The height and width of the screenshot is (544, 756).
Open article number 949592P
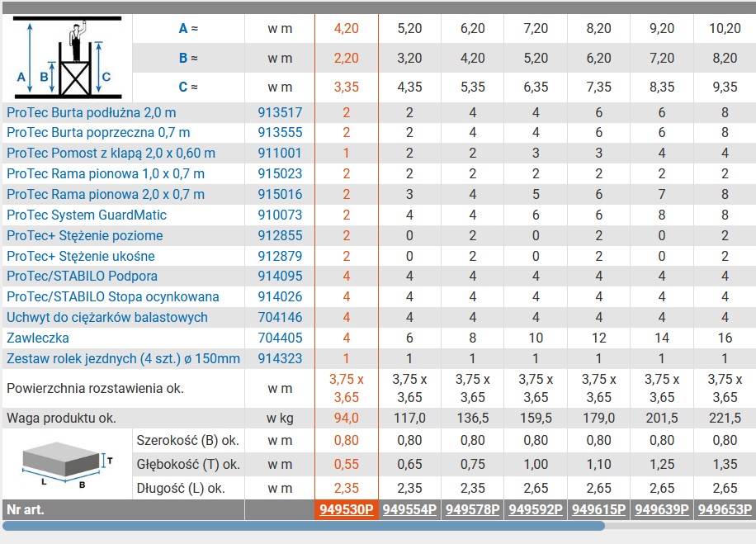pyautogui.click(x=536, y=510)
